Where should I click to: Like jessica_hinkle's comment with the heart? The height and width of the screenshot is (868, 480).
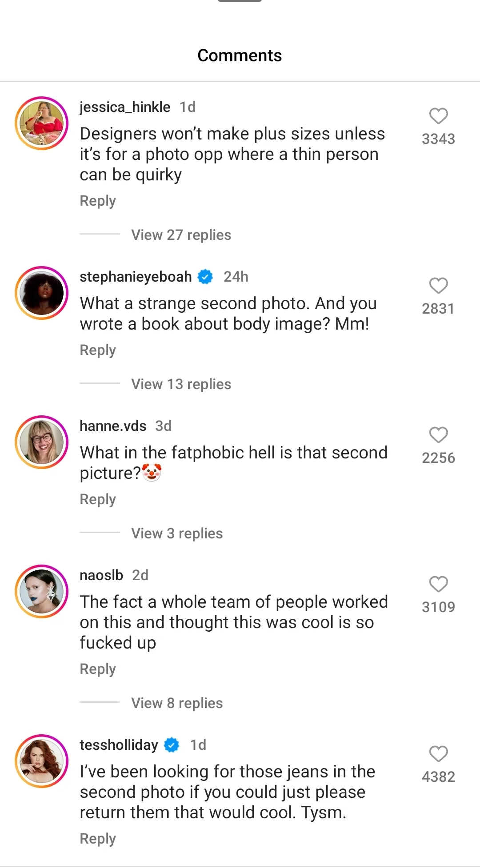click(438, 116)
